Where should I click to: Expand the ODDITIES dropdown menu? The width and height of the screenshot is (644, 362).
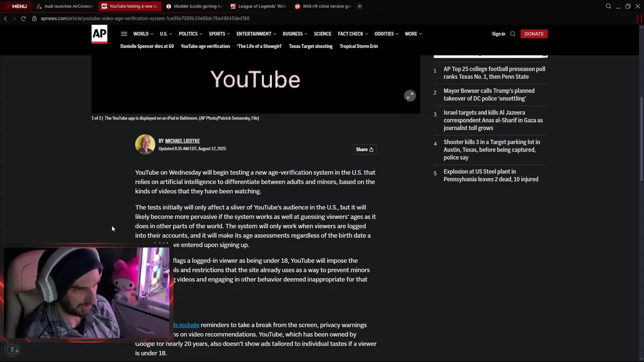(x=386, y=34)
